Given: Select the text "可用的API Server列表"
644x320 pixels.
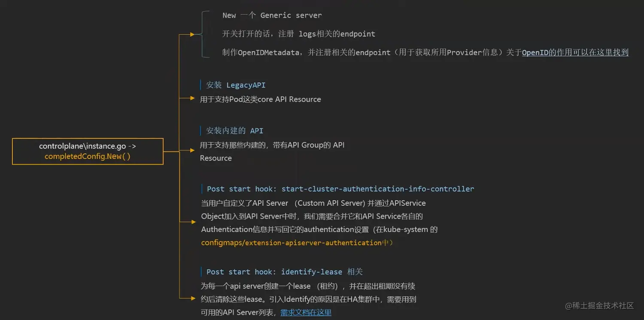Looking at the screenshot, I should [x=237, y=312].
